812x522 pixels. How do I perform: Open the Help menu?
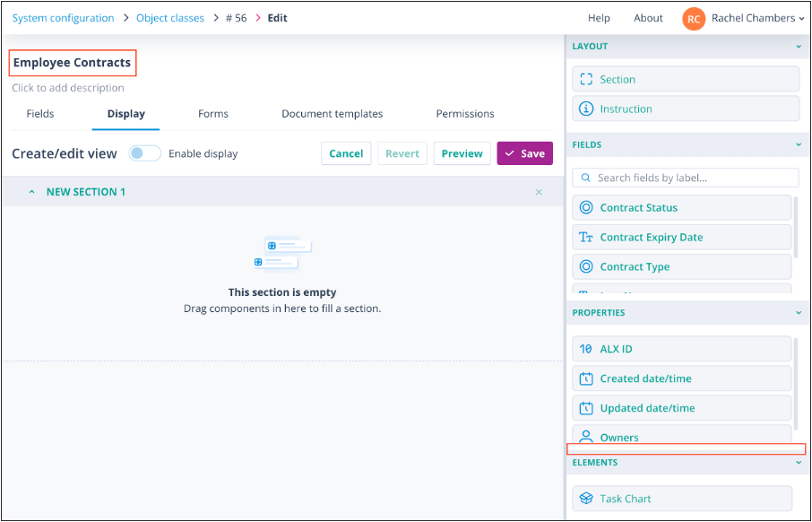[599, 18]
